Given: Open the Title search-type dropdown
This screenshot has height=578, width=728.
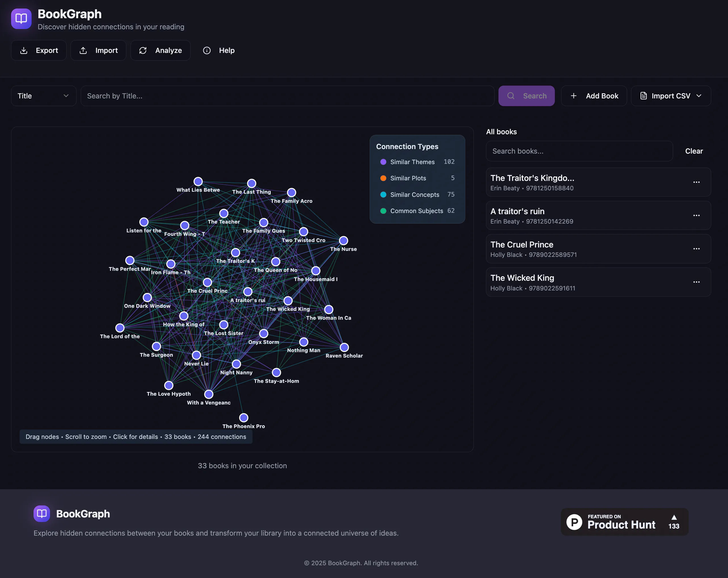Looking at the screenshot, I should (x=44, y=96).
